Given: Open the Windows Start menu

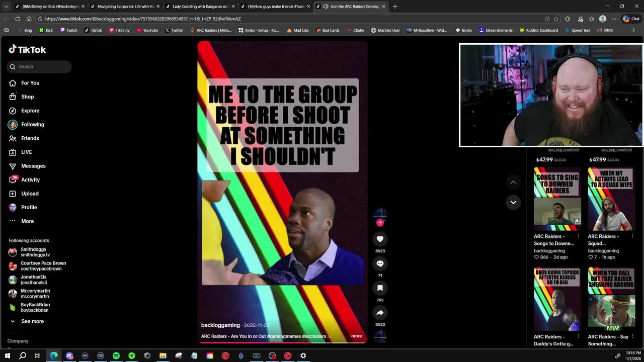Looking at the screenshot, I should point(7,355).
